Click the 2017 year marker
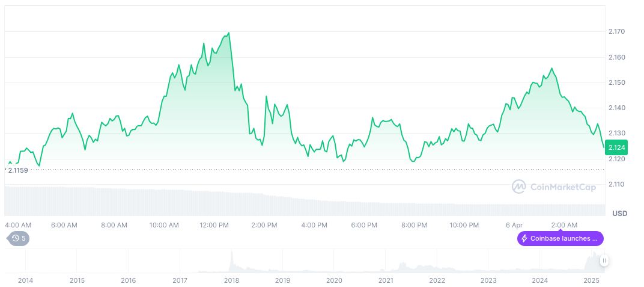The image size is (644, 287). (x=180, y=280)
